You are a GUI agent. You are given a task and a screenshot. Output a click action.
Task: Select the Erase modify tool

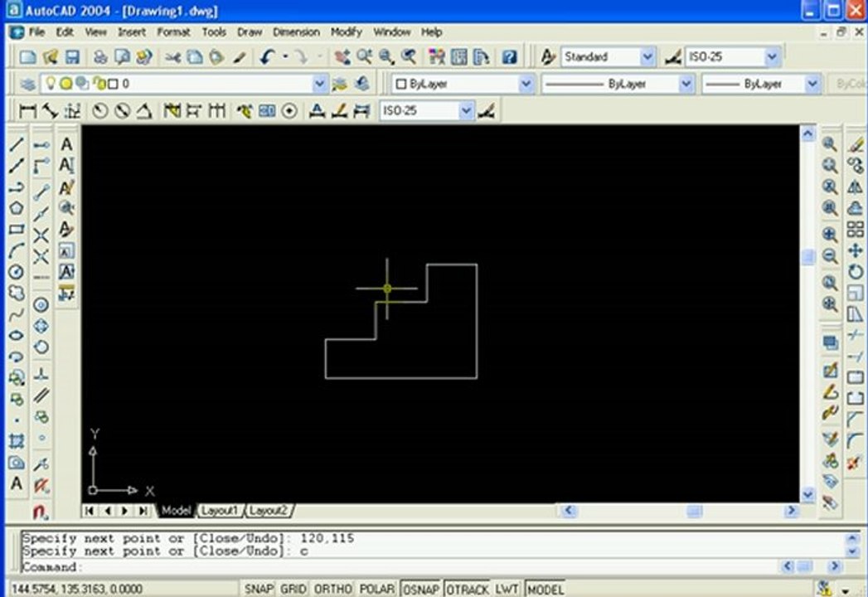pos(856,145)
